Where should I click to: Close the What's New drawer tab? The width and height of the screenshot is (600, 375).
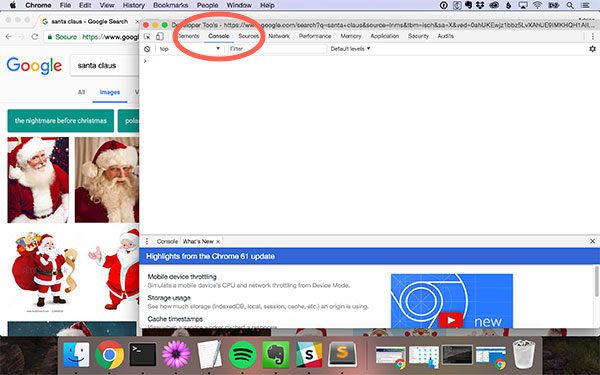tap(218, 242)
